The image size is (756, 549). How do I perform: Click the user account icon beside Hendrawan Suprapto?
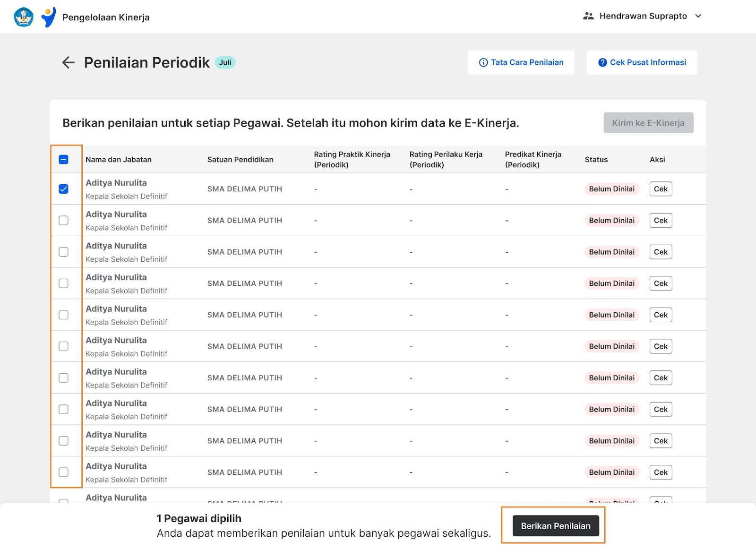point(588,16)
